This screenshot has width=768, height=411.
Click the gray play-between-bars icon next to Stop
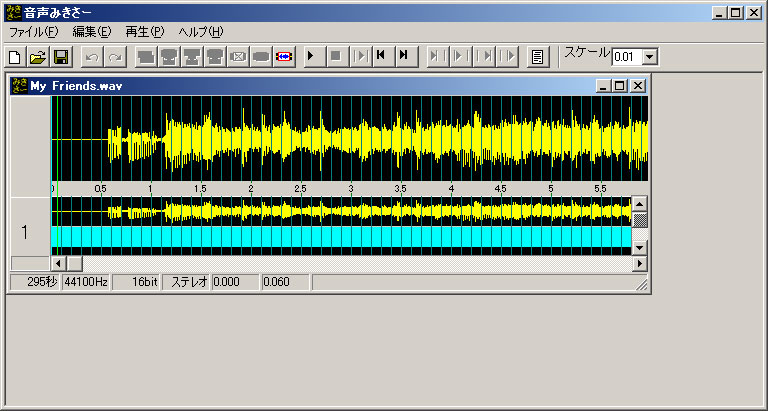[360, 57]
